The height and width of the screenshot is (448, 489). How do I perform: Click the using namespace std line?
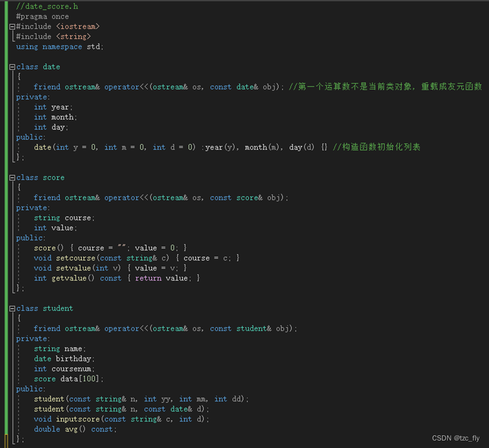[60, 47]
